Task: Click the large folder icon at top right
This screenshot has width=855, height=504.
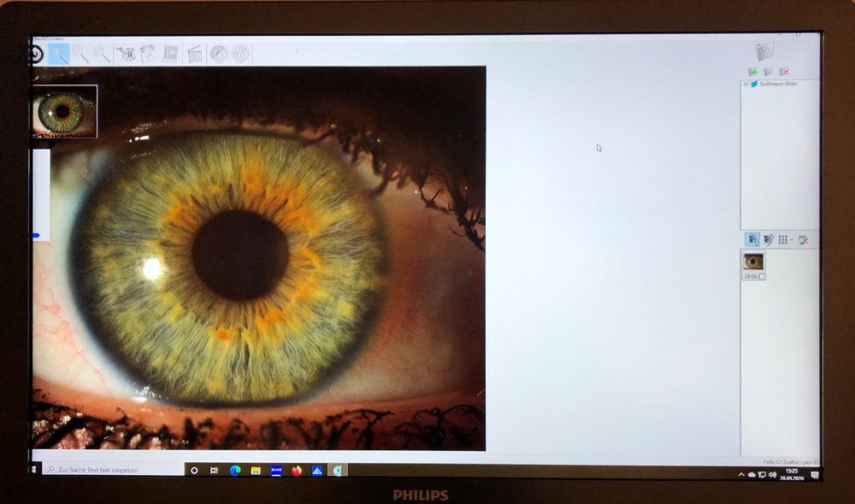Action: (764, 50)
